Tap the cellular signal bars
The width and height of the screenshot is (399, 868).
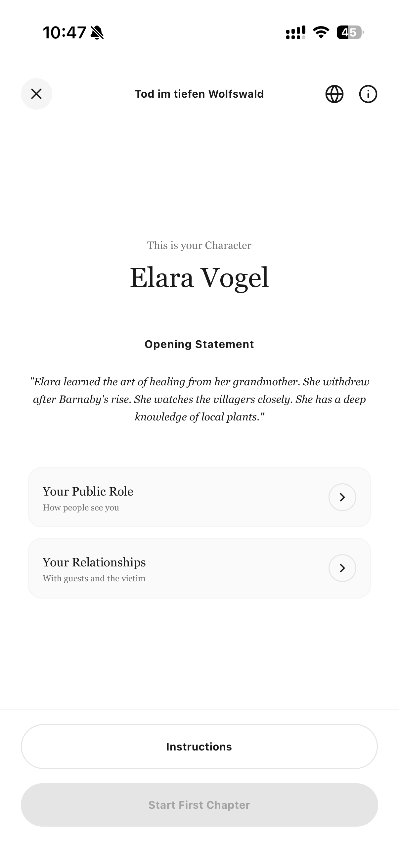[x=296, y=33]
